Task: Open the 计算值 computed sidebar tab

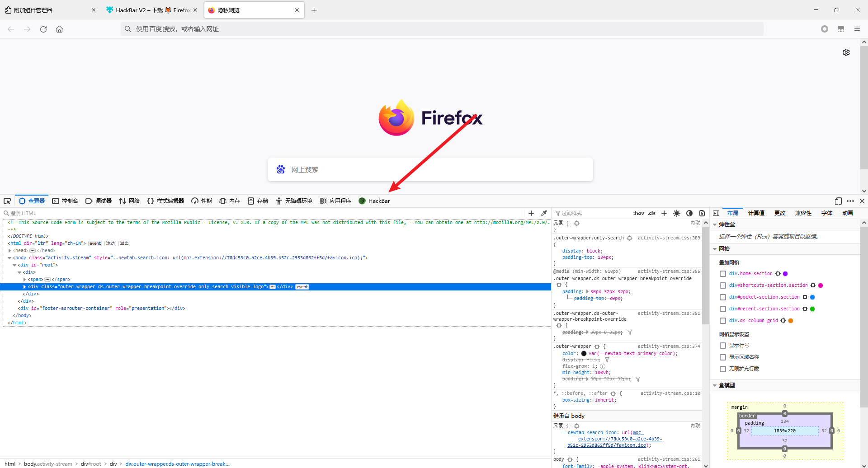Action: pos(756,213)
